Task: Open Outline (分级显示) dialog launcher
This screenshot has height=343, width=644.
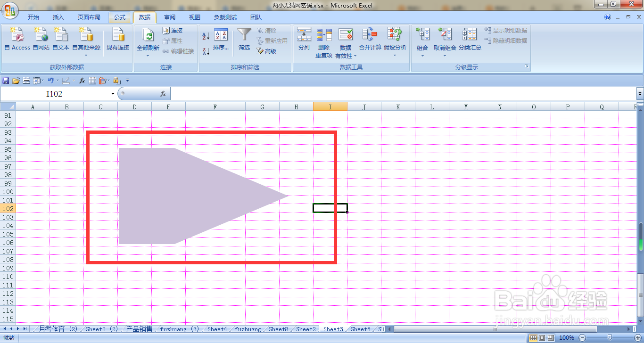Action: [527, 67]
